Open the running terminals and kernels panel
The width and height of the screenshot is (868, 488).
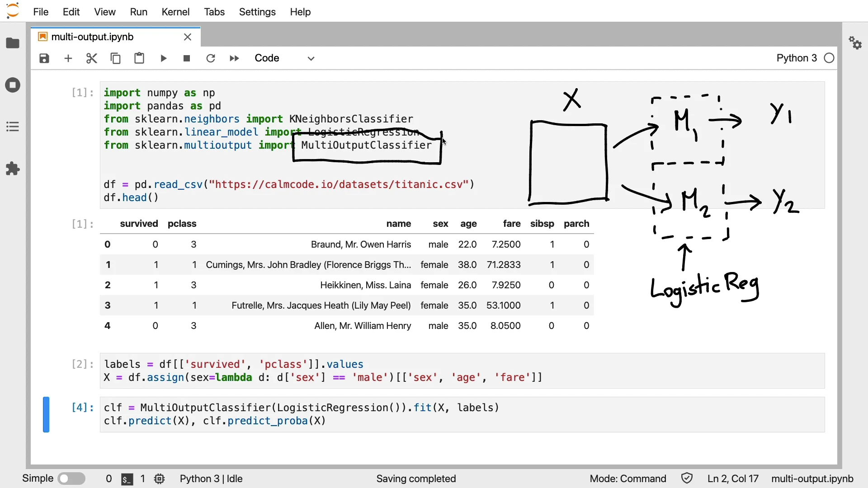coord(13,85)
